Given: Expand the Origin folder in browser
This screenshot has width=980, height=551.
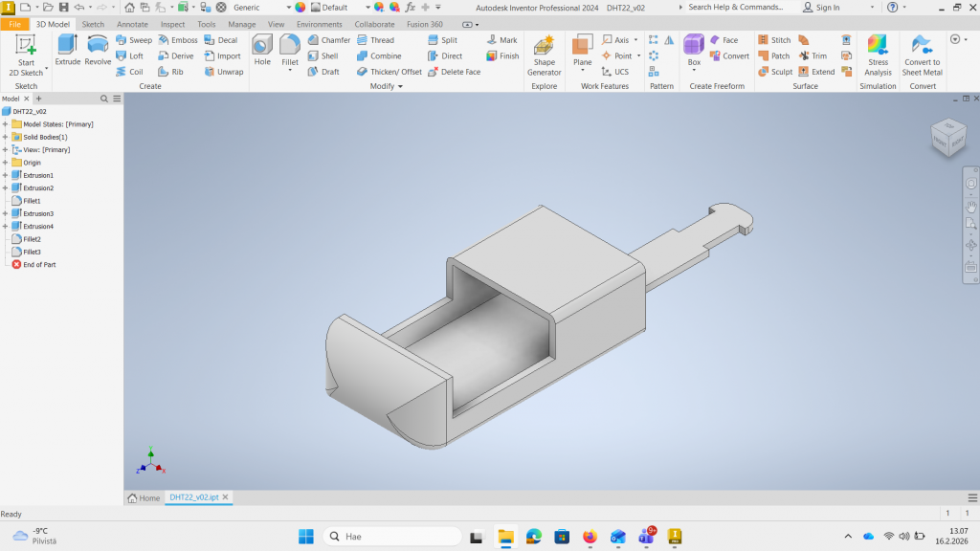Looking at the screenshot, I should 6,163.
